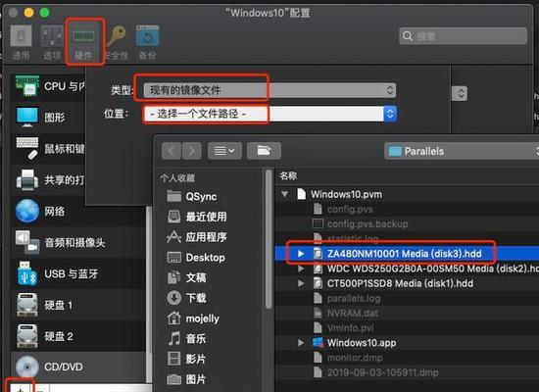Viewport: 539px width, 392px height.
Task: Select CD/DVD hardware item
Action: (x=78, y=367)
